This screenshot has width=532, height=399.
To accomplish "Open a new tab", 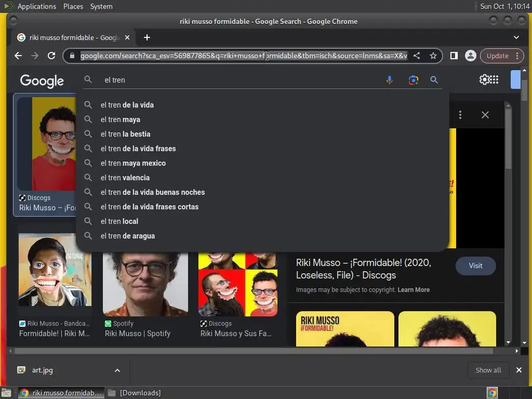I will pyautogui.click(x=147, y=37).
